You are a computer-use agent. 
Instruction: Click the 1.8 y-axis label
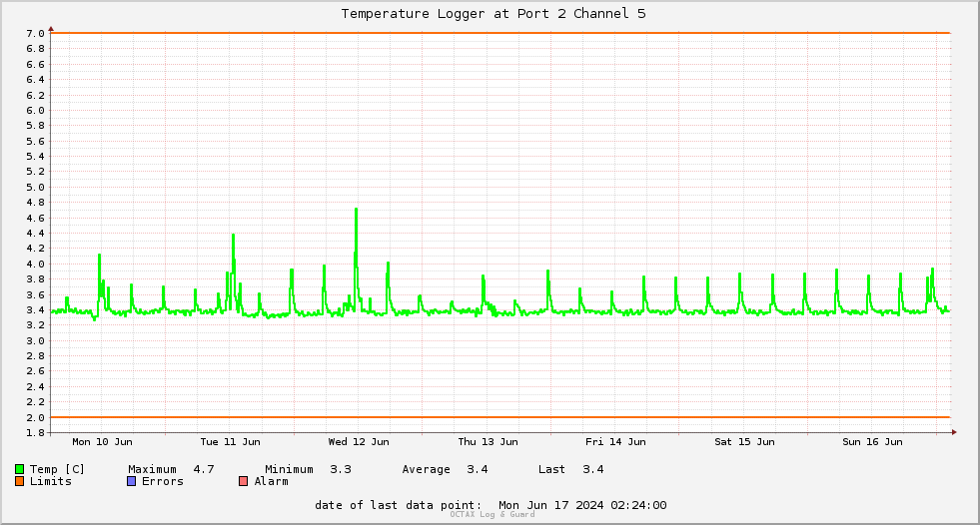[36, 432]
